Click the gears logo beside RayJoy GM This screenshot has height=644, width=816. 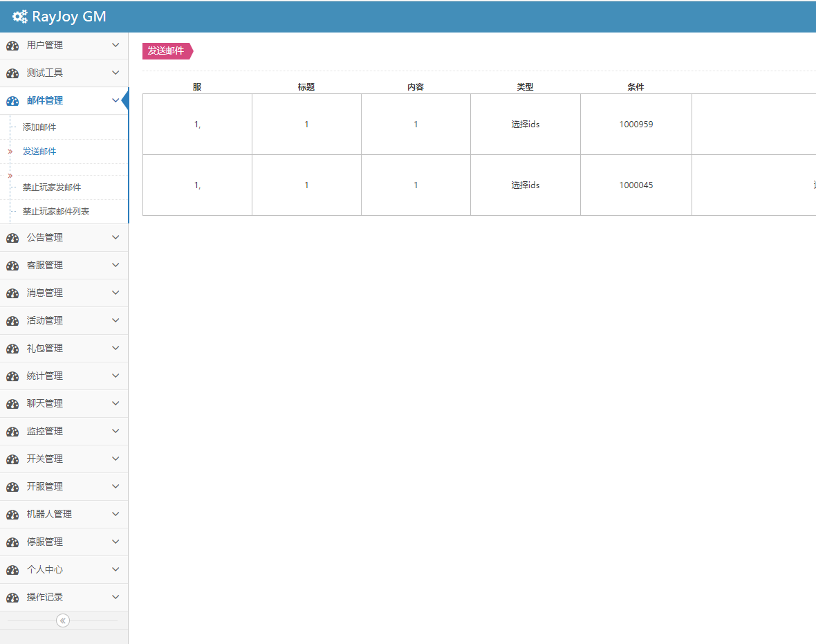point(20,17)
